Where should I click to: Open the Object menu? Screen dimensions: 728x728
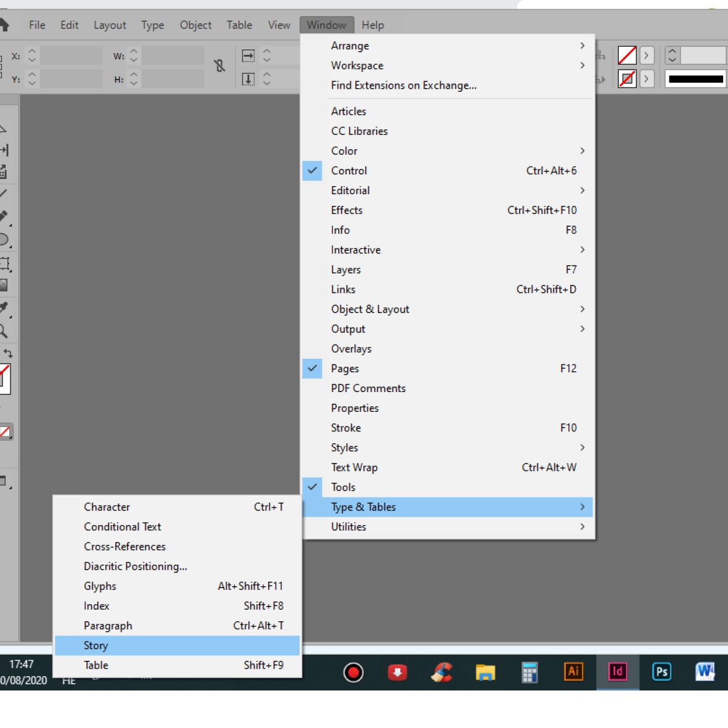195,25
